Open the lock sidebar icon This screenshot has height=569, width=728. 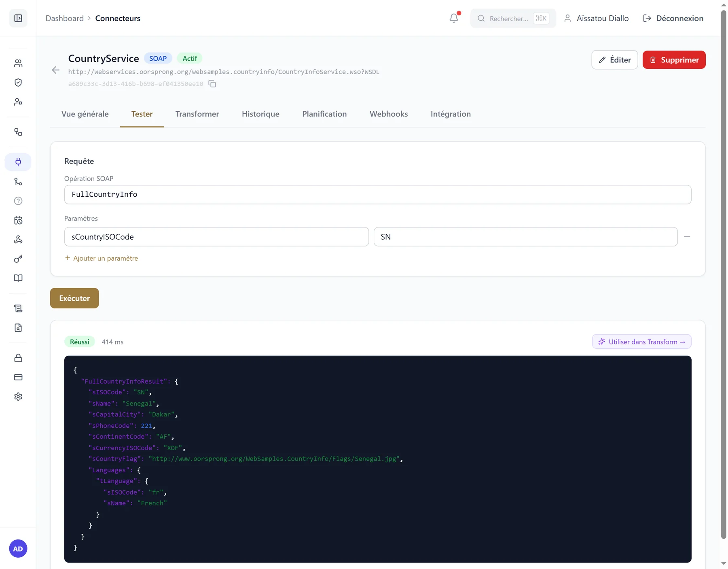(18, 358)
